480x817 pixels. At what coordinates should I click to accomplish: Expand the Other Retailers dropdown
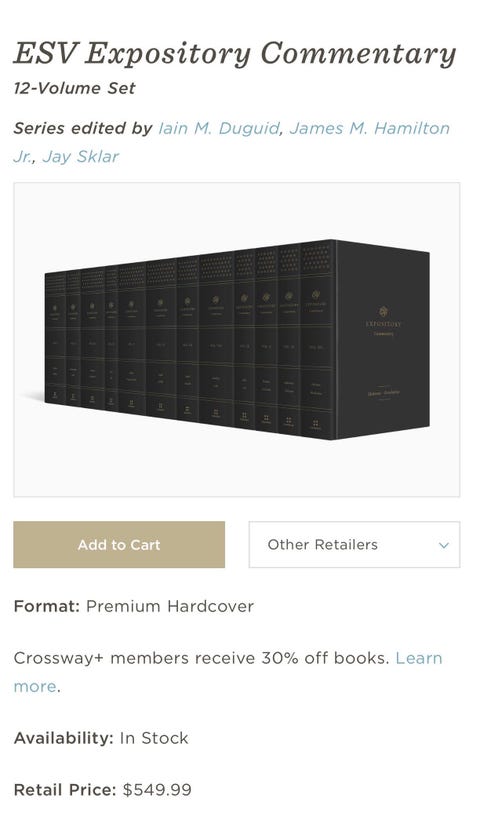point(354,544)
